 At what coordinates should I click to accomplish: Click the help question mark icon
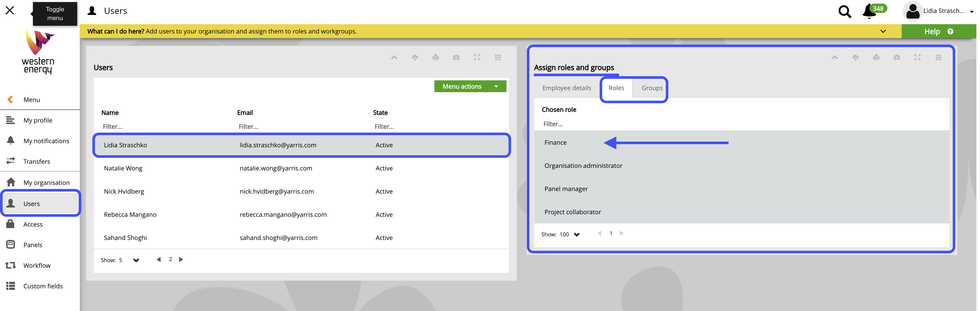950,32
